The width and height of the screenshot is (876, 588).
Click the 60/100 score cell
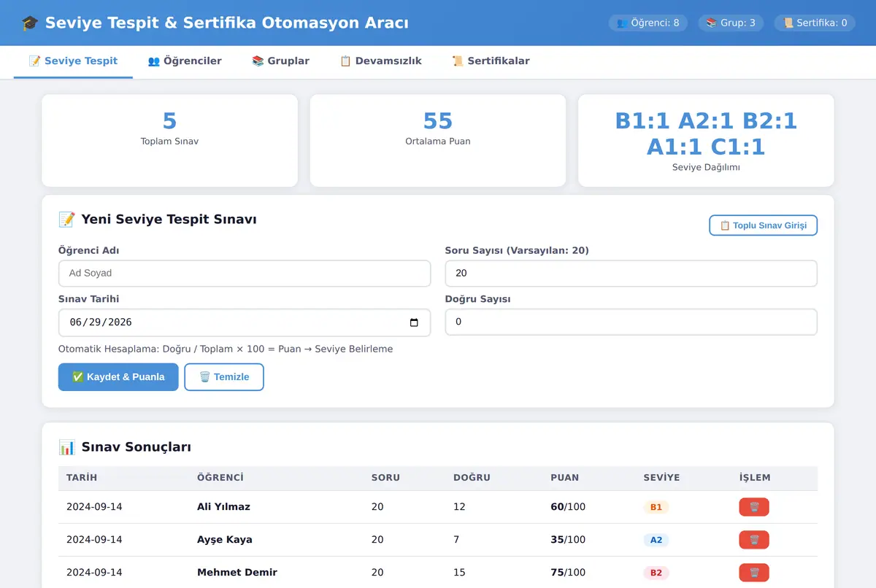[568, 507]
